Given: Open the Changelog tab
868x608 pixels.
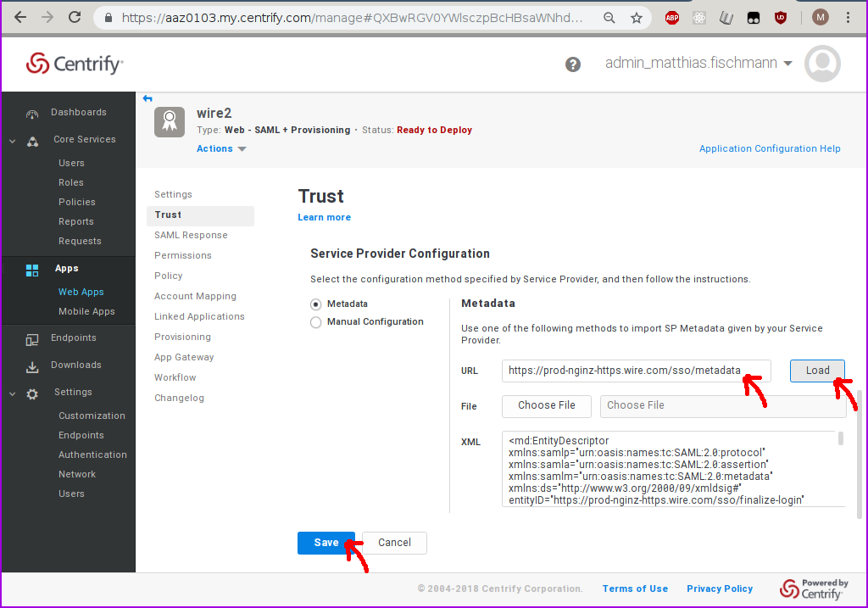Looking at the screenshot, I should (x=179, y=399).
